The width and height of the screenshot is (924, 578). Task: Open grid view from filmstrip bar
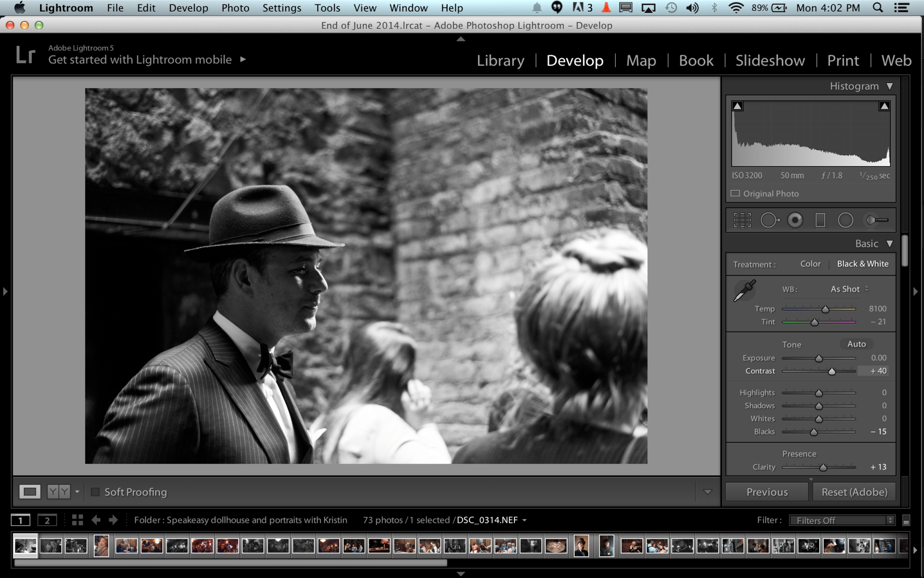coord(77,520)
